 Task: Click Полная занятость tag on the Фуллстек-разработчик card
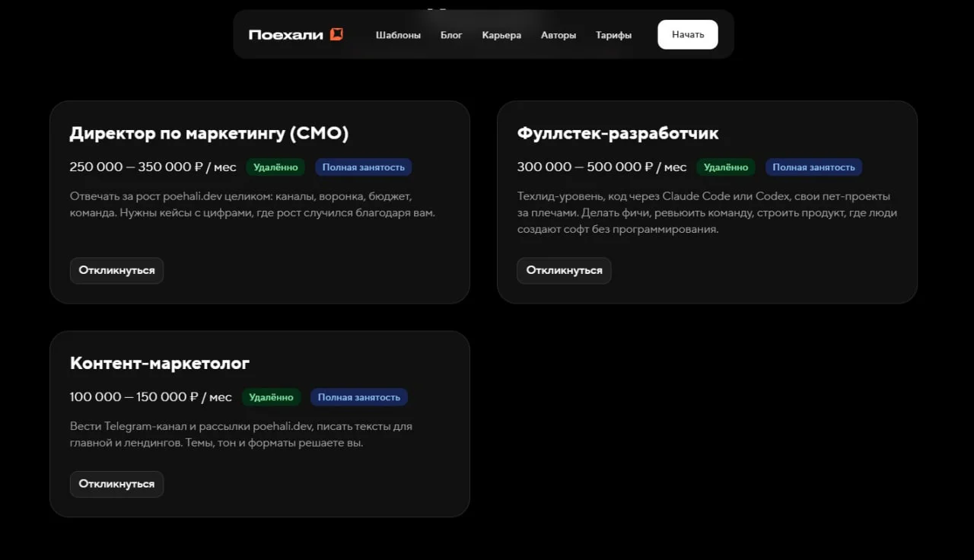tap(814, 167)
